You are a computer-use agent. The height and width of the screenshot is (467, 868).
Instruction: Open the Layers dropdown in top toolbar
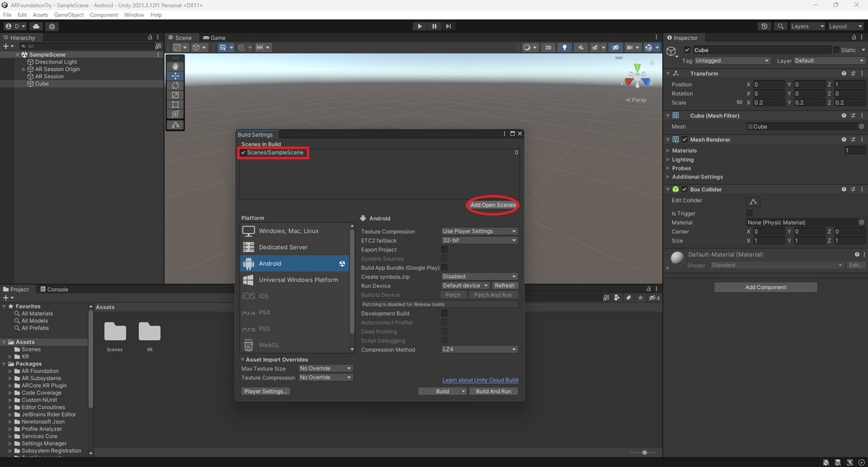[807, 26]
